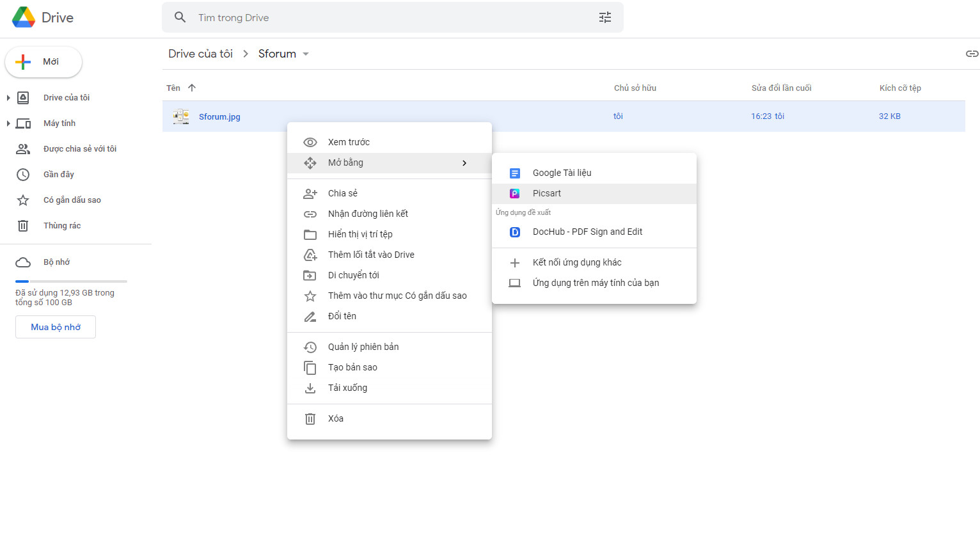Select the Có gắn dấu sao star icon

pos(24,200)
